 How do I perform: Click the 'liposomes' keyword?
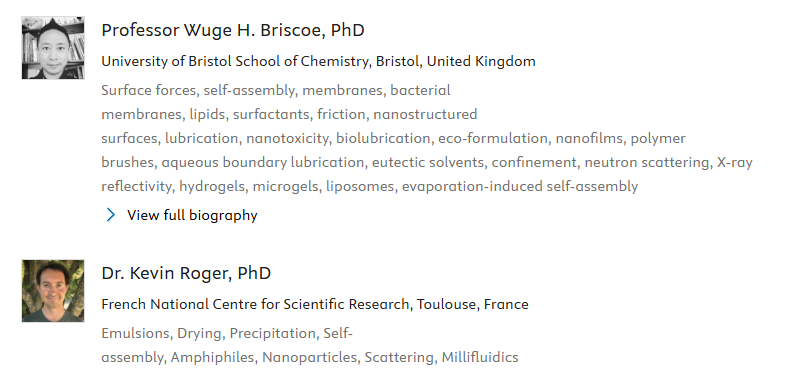360,186
